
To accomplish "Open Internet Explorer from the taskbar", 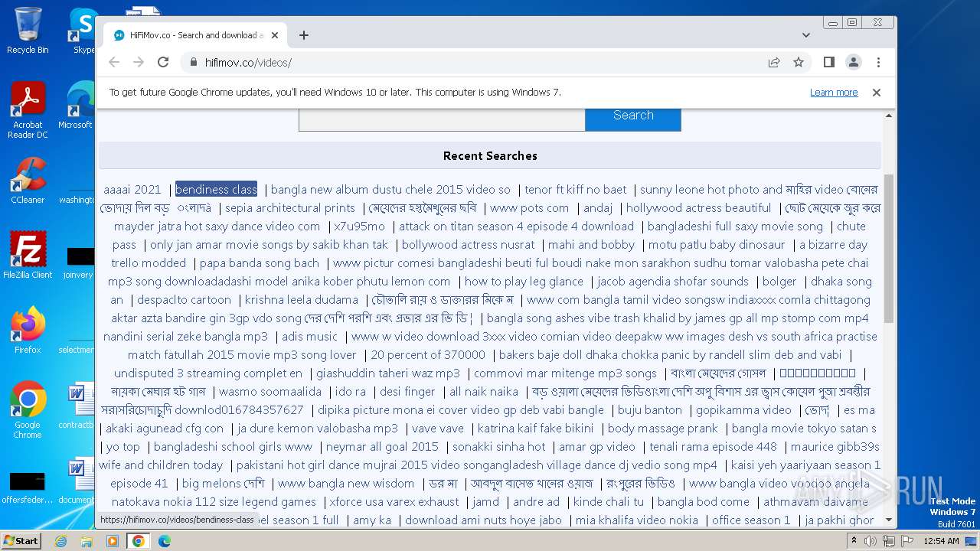I will click(60, 541).
